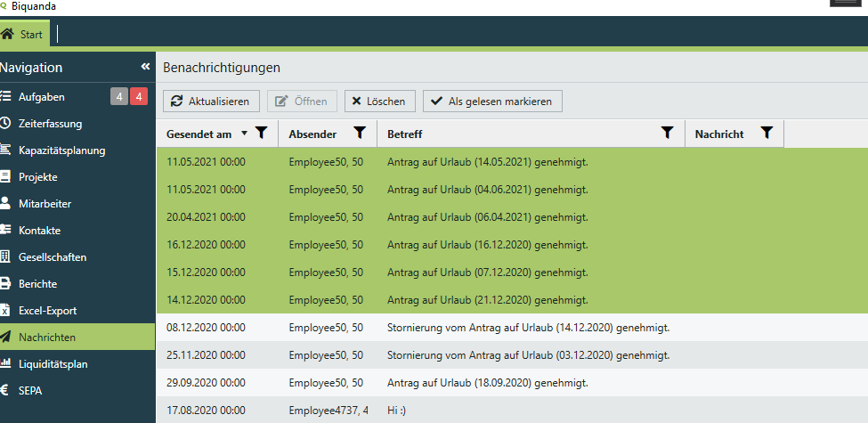Open Projekte in the navigation
Image resolution: width=868 pixels, height=423 pixels.
coord(38,177)
